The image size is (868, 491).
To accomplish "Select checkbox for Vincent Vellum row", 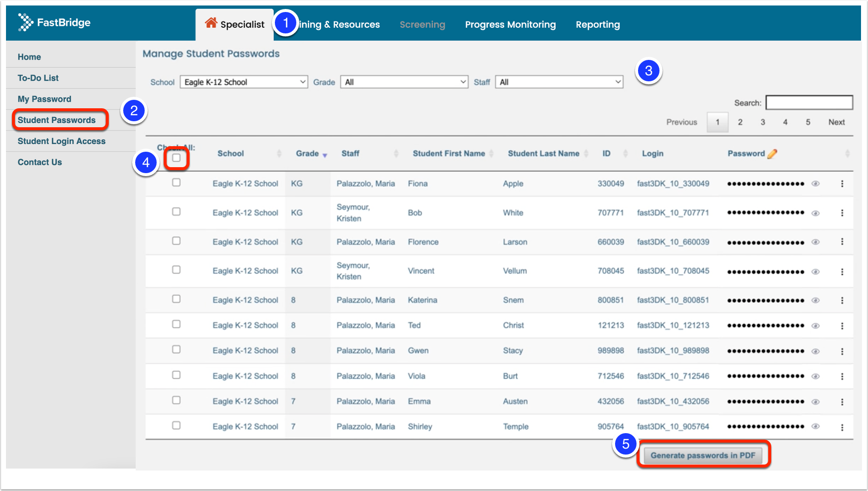I will 176,270.
